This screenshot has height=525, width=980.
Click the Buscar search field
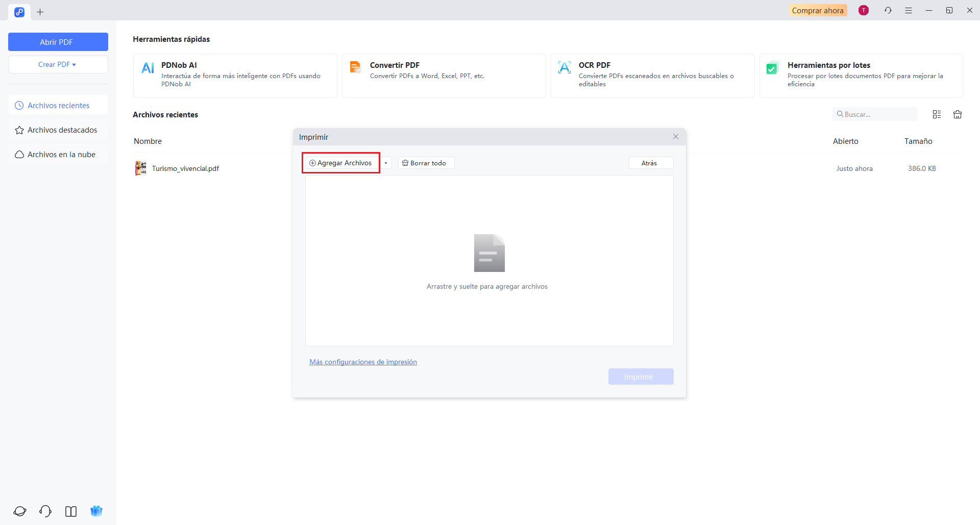pyautogui.click(x=874, y=114)
